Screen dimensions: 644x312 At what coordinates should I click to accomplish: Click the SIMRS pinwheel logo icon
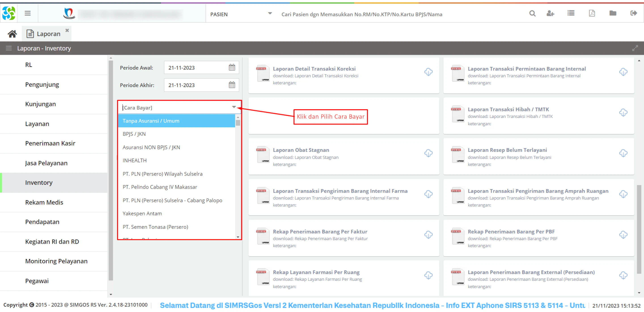click(x=9, y=13)
